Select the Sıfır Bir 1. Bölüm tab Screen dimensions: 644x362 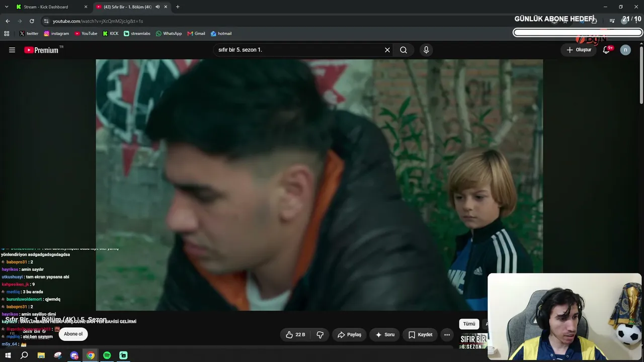[132, 7]
